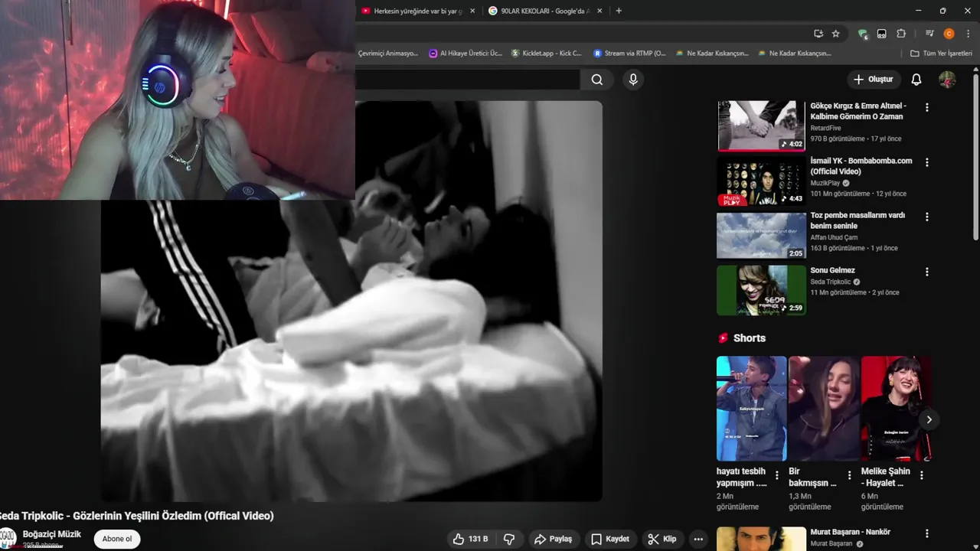
Task: Open the Boğaziçi Müzik channel avatar
Action: pyautogui.click(x=7, y=538)
